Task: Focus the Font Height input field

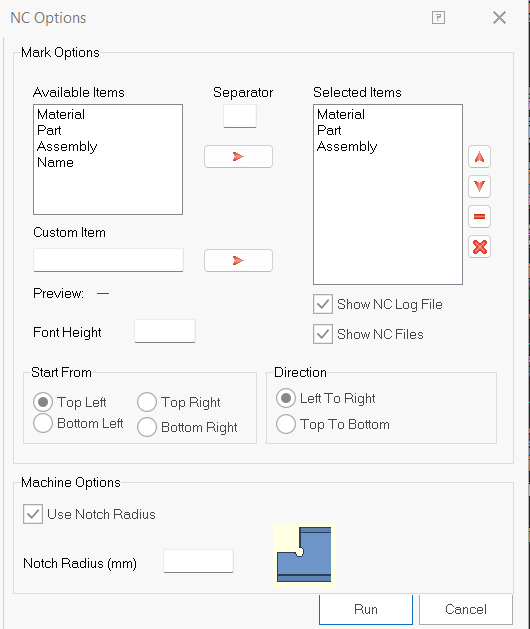Action: tap(165, 331)
